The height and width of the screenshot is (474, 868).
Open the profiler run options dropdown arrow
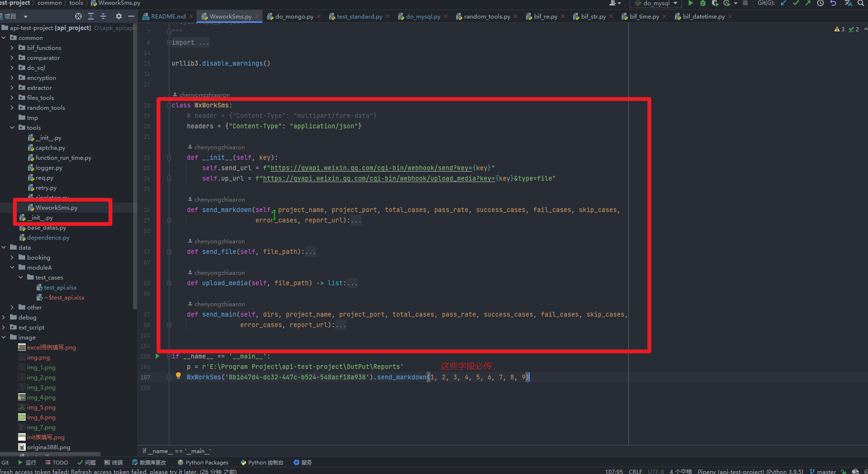(x=736, y=3)
